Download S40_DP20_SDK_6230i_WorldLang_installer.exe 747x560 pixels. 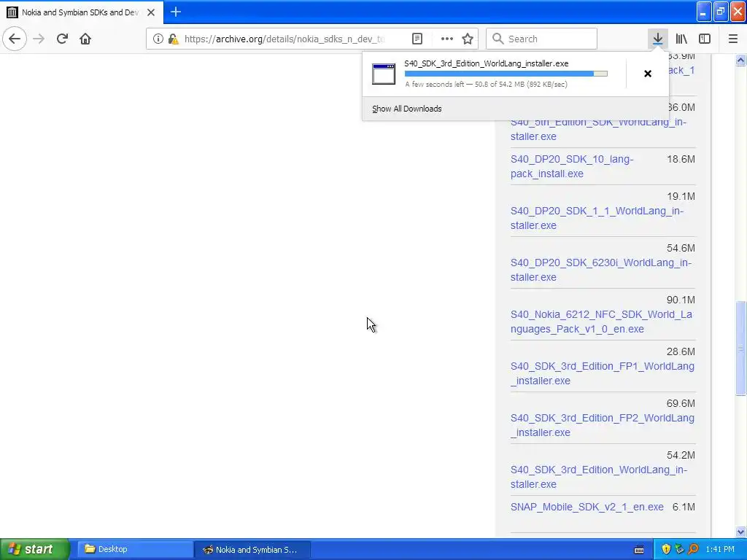(x=601, y=270)
